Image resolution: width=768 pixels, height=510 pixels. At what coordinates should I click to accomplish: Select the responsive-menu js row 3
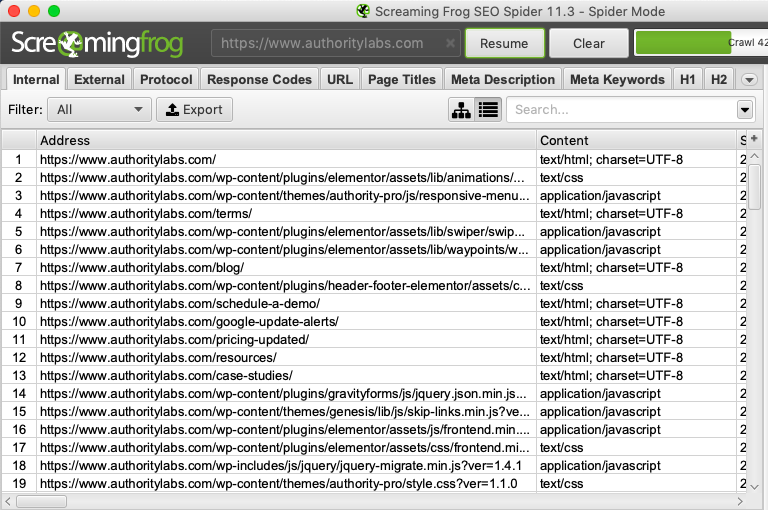tap(374, 195)
